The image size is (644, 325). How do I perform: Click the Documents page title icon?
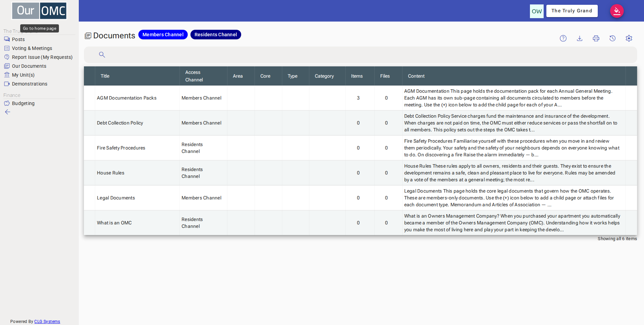pos(88,36)
